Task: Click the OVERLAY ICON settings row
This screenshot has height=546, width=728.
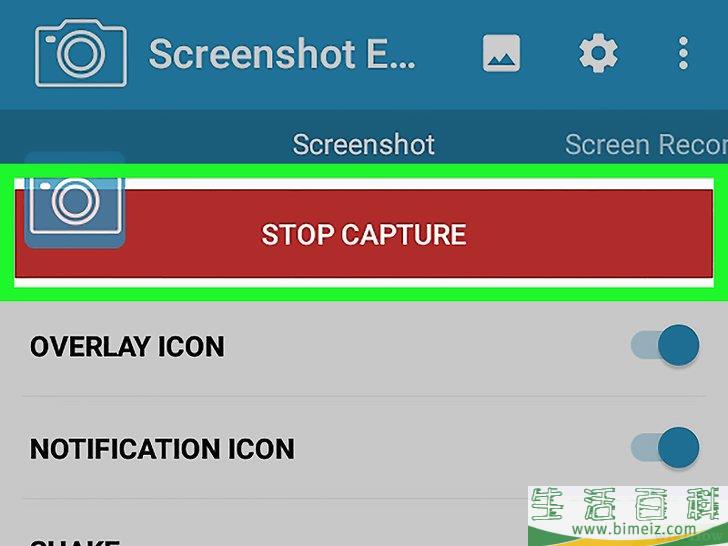Action: tap(364, 346)
